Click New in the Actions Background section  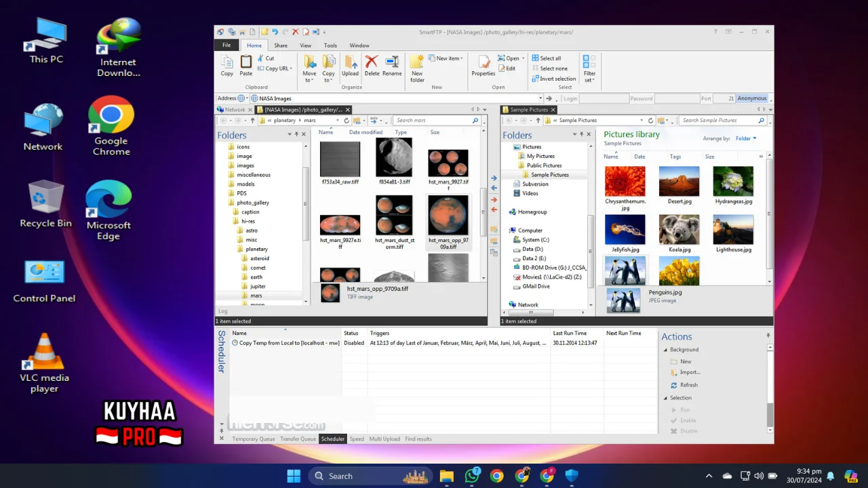tap(681, 361)
